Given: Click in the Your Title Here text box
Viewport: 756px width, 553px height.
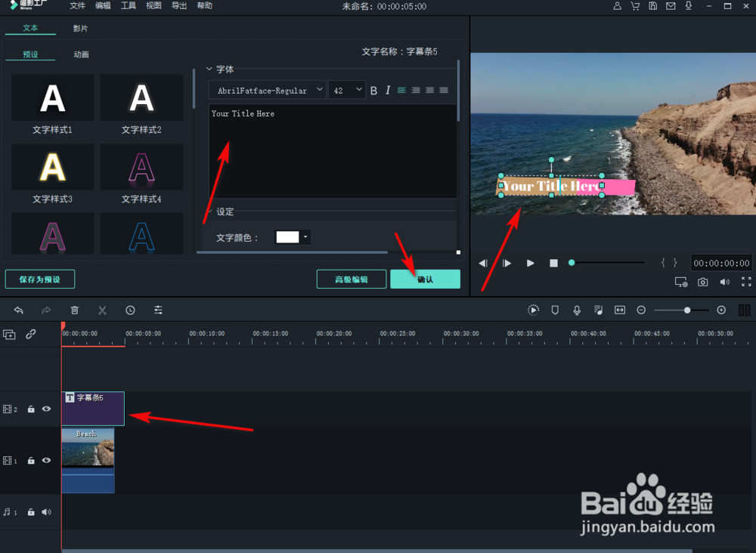Looking at the screenshot, I should [x=333, y=151].
